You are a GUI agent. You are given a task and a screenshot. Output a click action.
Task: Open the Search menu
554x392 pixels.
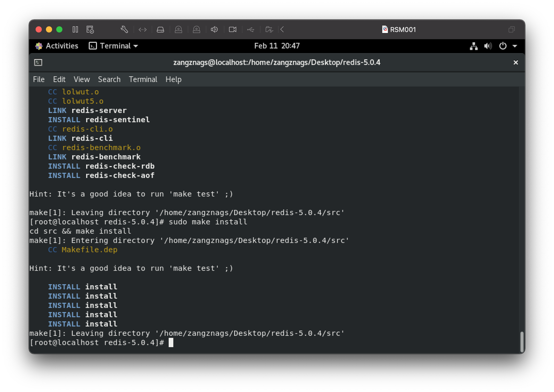(x=109, y=79)
